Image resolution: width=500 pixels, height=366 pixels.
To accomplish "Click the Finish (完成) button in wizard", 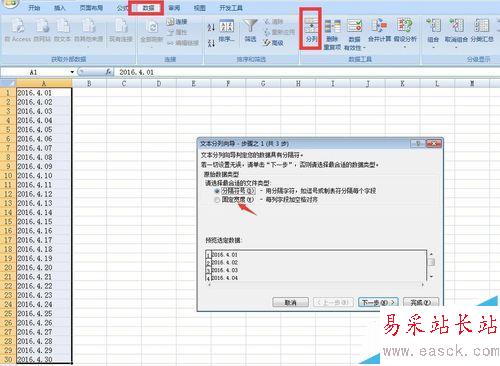I will 421,303.
